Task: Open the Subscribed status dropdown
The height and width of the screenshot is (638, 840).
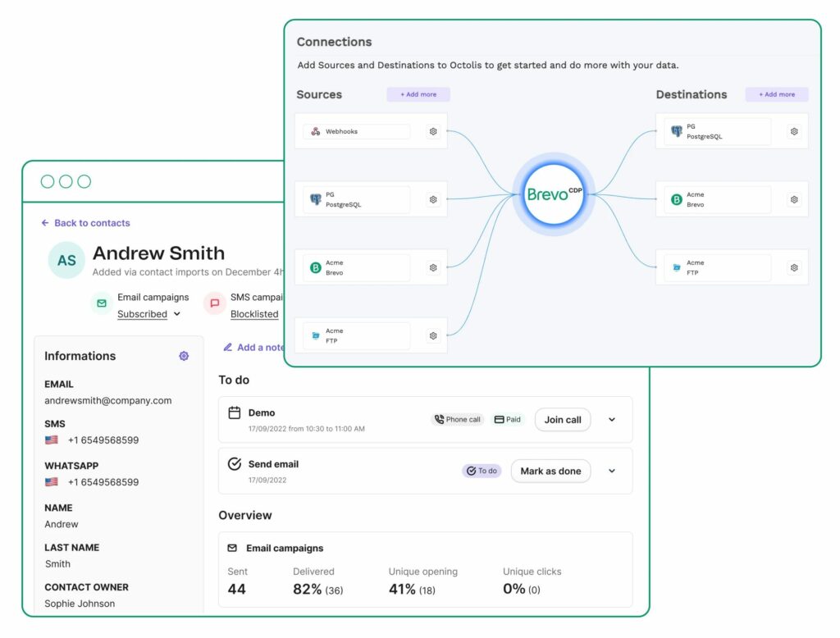Action: click(x=149, y=314)
